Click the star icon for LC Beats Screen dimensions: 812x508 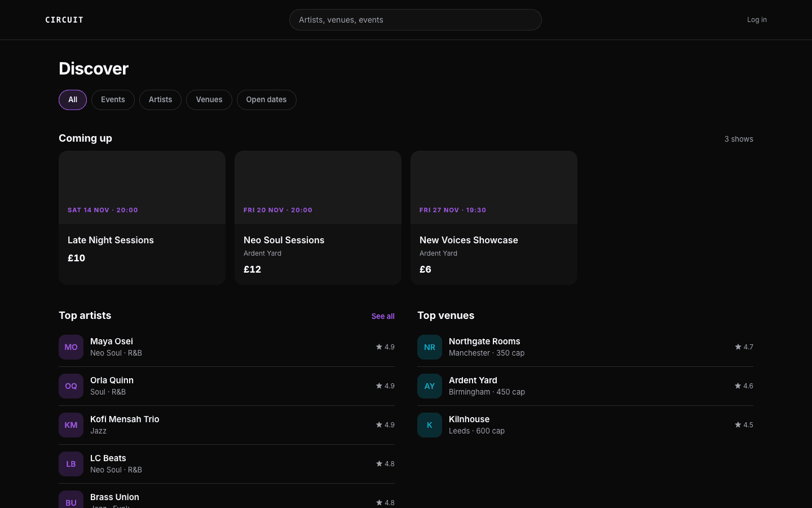(379, 464)
